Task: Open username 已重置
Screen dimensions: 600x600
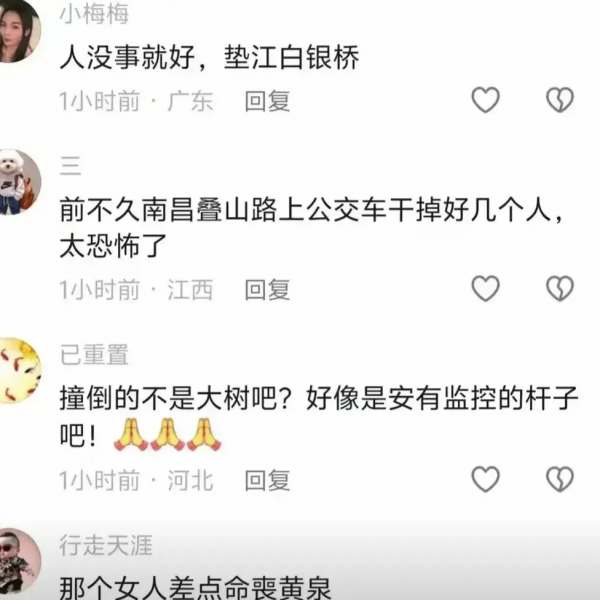Action: click(94, 355)
